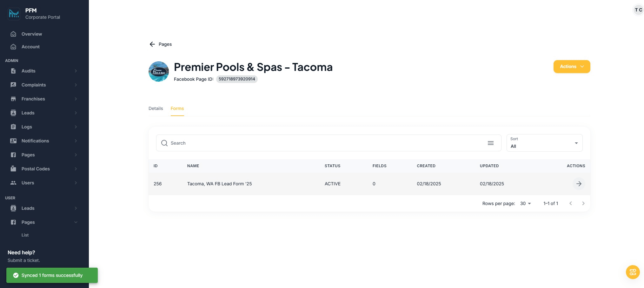The width and height of the screenshot is (644, 288).
Task: Change rows per page value
Action: click(x=525, y=203)
